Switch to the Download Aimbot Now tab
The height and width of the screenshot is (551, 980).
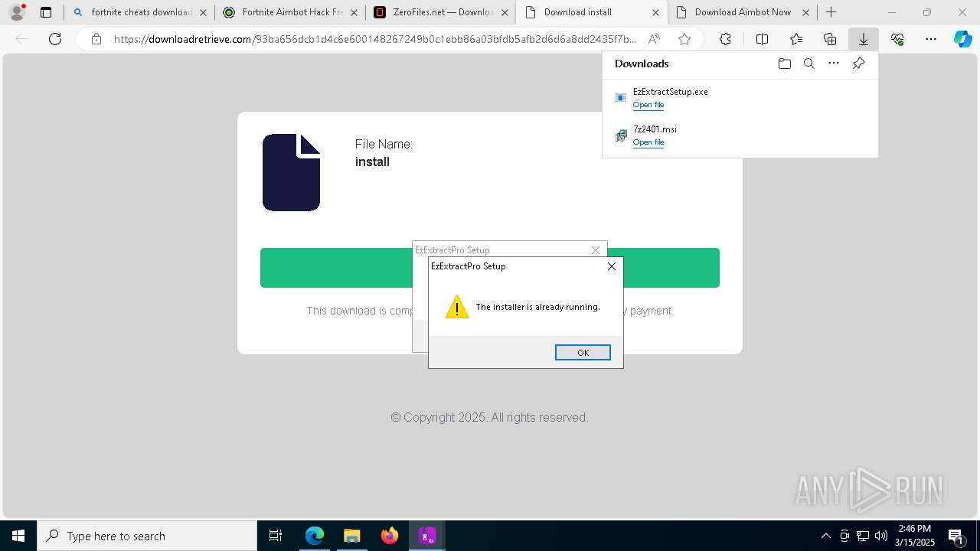(x=742, y=12)
